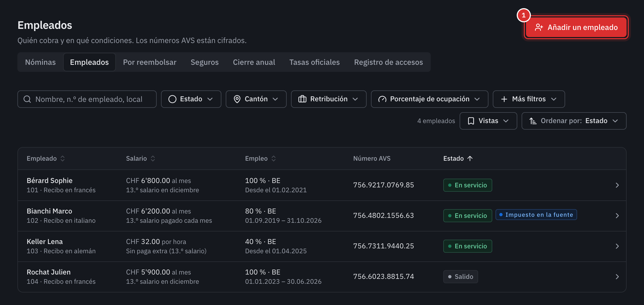Viewport: 644px width, 305px height.
Task: Open Bérard Sophie row chevron
Action: [617, 185]
